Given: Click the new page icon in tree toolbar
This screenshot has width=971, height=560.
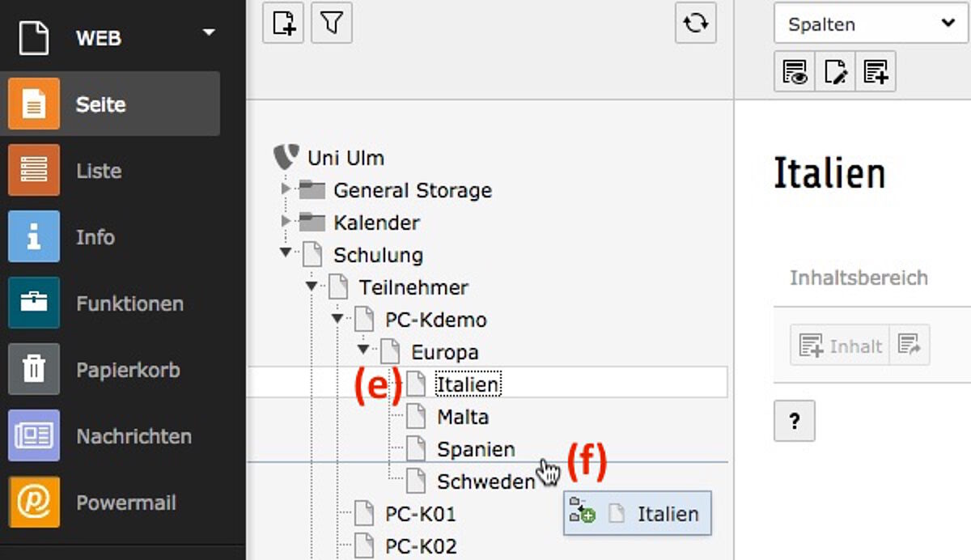Looking at the screenshot, I should click(x=283, y=23).
